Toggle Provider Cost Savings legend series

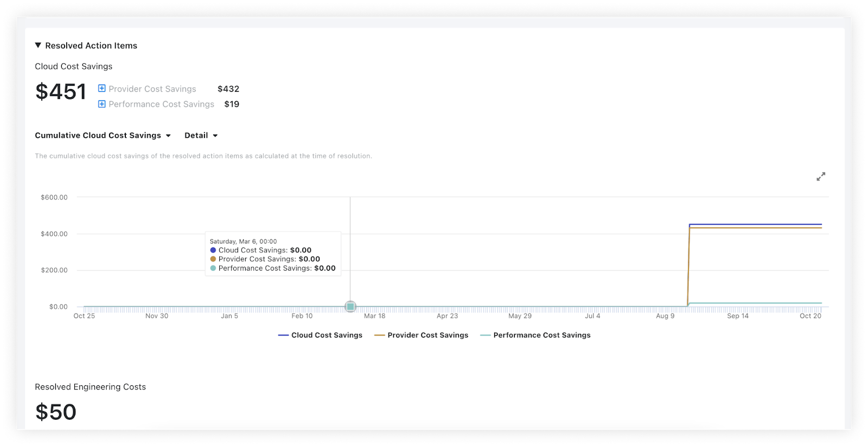tap(421, 335)
